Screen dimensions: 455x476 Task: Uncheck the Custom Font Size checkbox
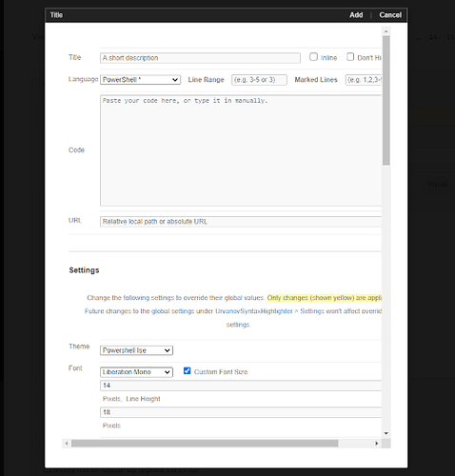point(188,371)
